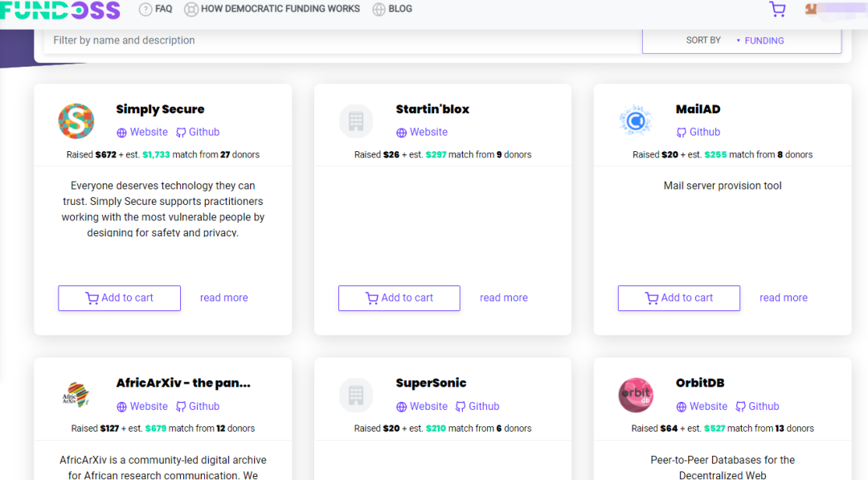Read more about Startin'blox

coord(504,297)
